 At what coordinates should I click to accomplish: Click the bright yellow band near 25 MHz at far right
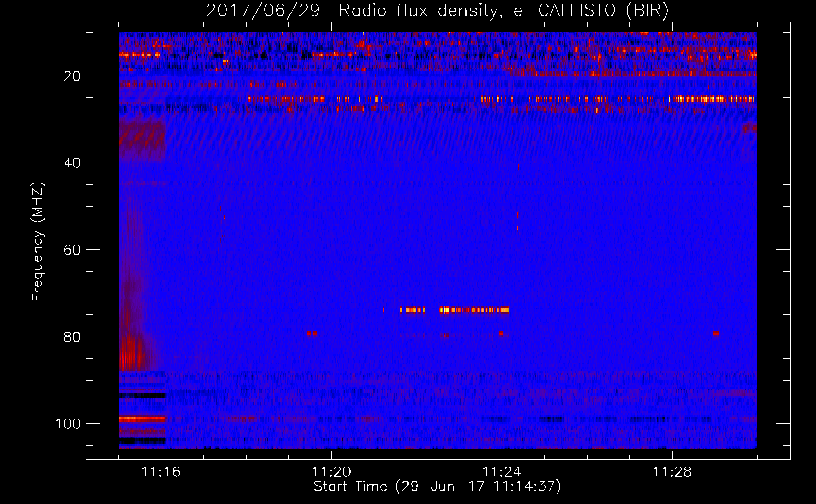(710, 99)
